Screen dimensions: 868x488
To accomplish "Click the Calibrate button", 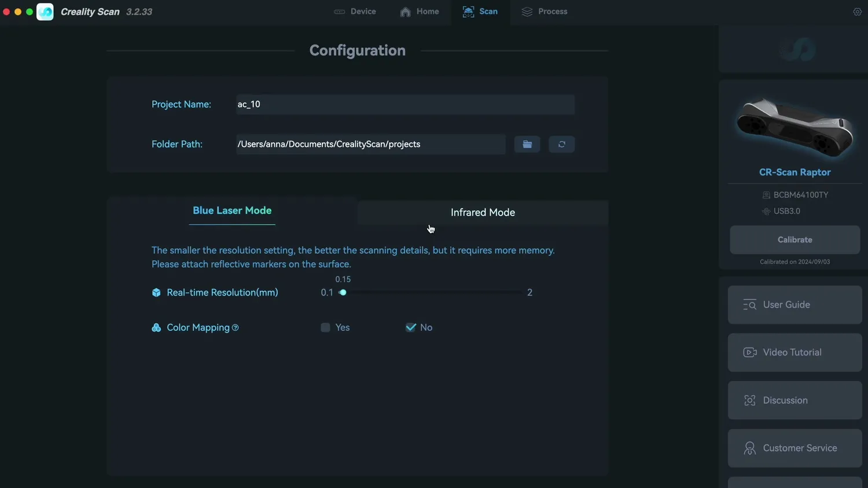I will click(x=795, y=239).
